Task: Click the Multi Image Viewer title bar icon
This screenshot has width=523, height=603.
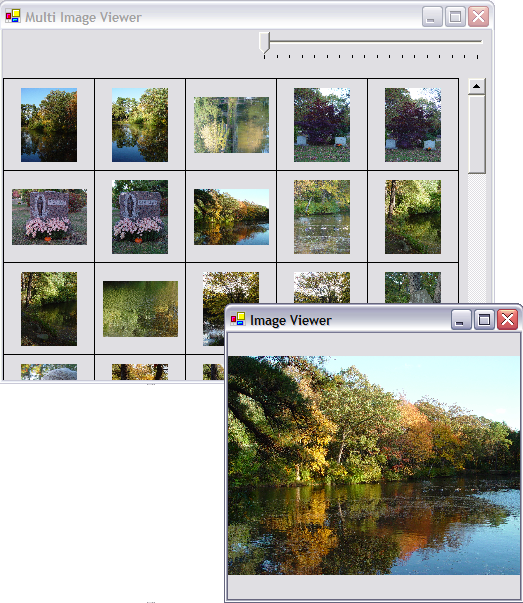Action: click(x=13, y=16)
